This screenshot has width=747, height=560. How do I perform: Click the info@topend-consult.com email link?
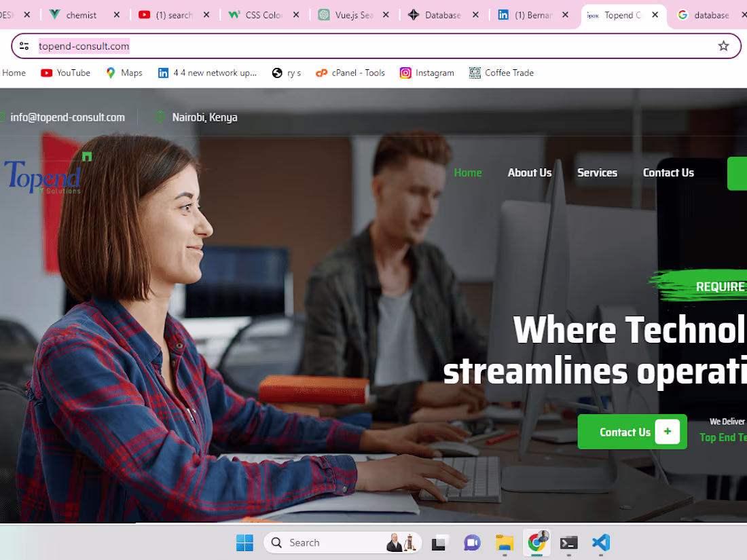pyautogui.click(x=68, y=117)
